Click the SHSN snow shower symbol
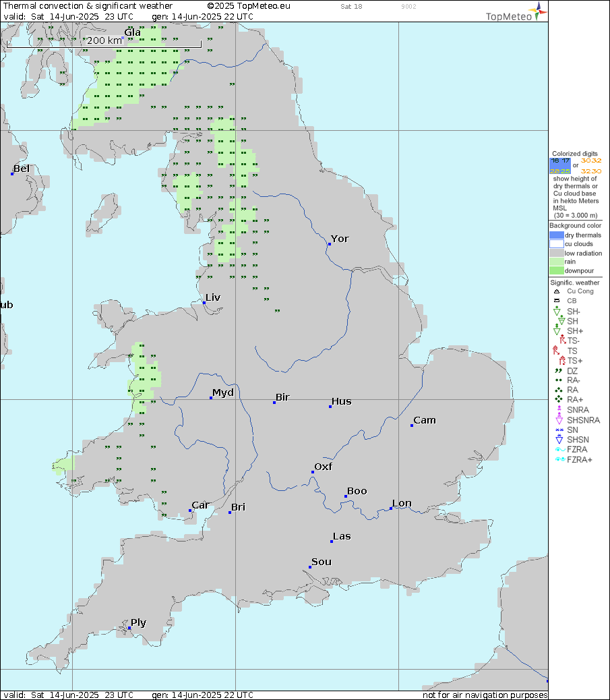This screenshot has height=700, width=610. pos(559,439)
